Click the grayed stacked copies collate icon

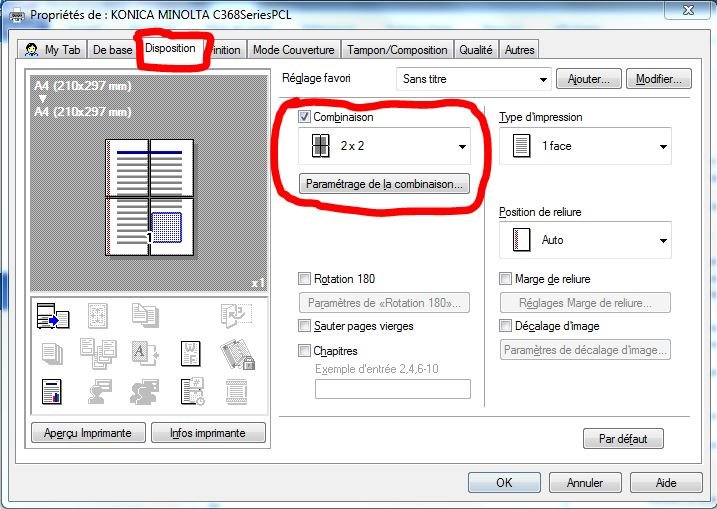[52, 354]
